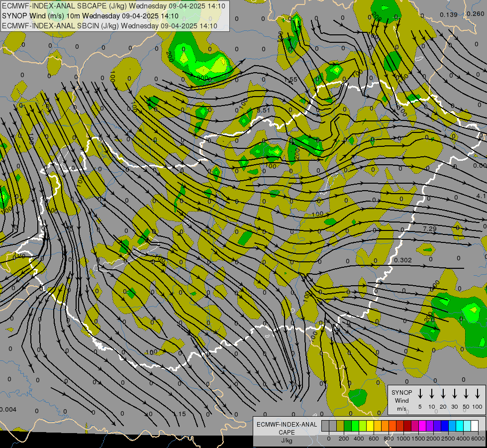Click the 2500 tick label in CAPE legend
Screen dimensions: 487x448
(x=448, y=439)
